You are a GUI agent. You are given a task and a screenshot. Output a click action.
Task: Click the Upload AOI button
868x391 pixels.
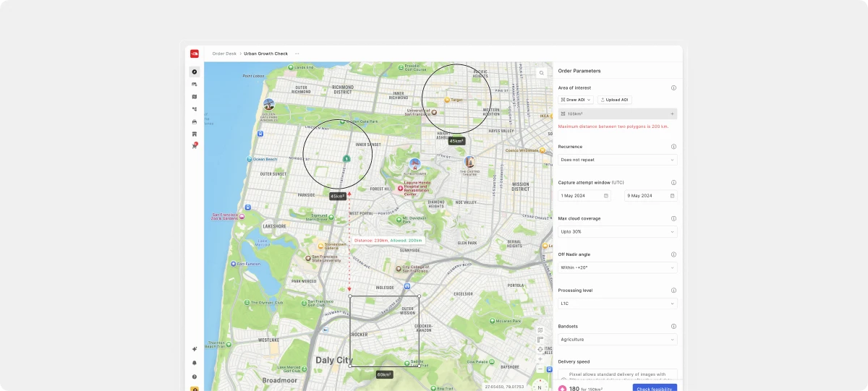(x=615, y=100)
